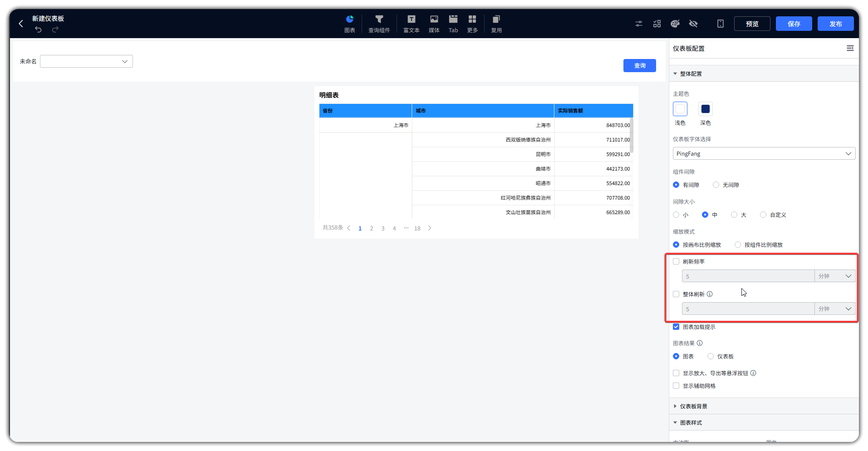
Task: Select the 无间隙 radio option
Action: (716, 185)
